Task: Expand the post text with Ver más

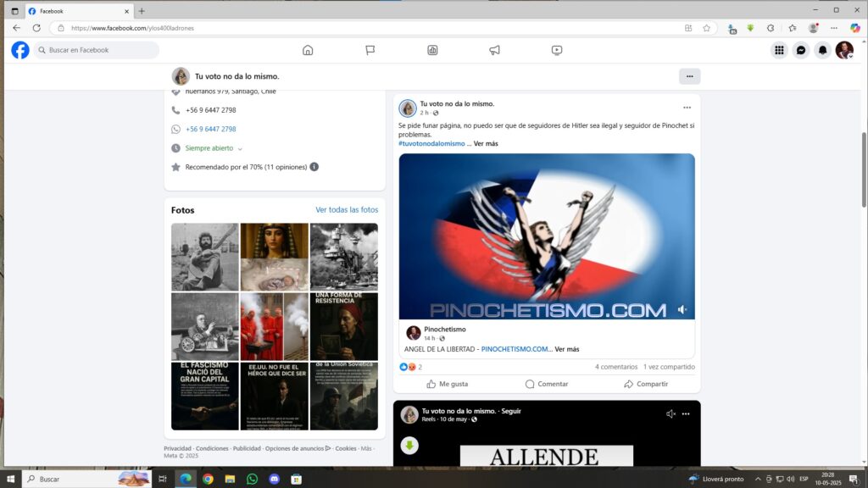Action: pyautogui.click(x=486, y=143)
